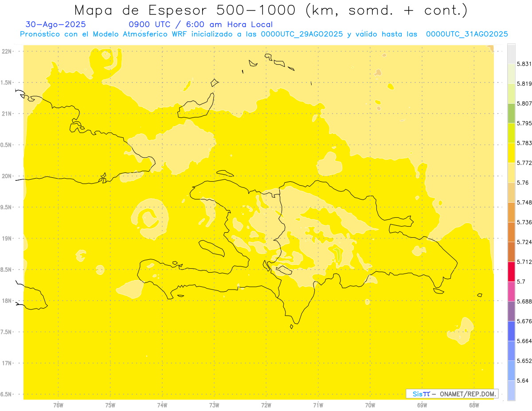Viewport: 532px width, 411px height.
Task: Click the legend value 5.724
Action: click(524, 242)
